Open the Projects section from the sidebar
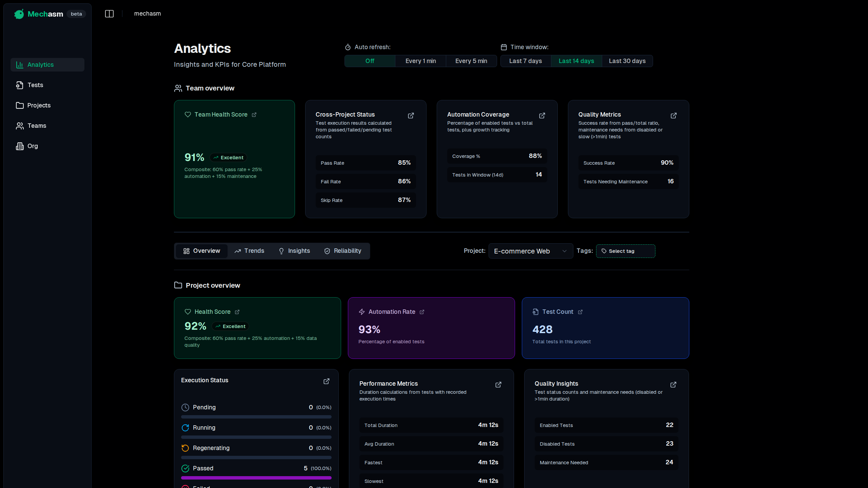Image resolution: width=868 pixels, height=488 pixels. [x=39, y=105]
